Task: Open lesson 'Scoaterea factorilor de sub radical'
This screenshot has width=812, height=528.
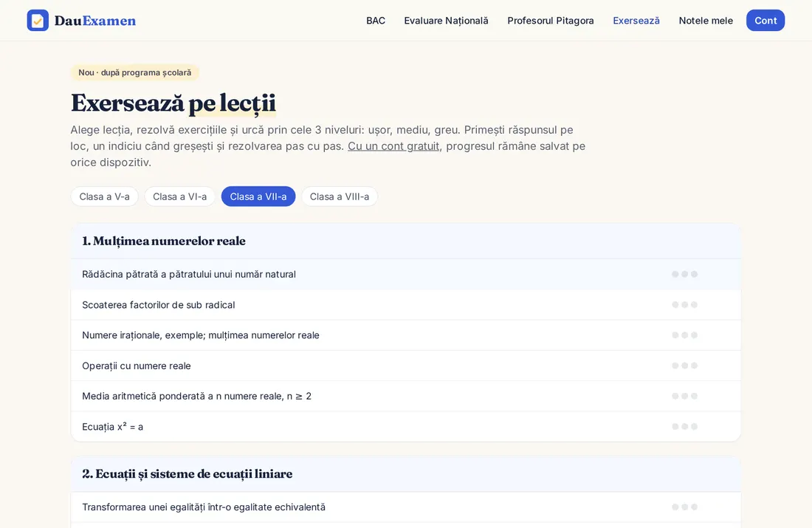Action: click(x=406, y=305)
